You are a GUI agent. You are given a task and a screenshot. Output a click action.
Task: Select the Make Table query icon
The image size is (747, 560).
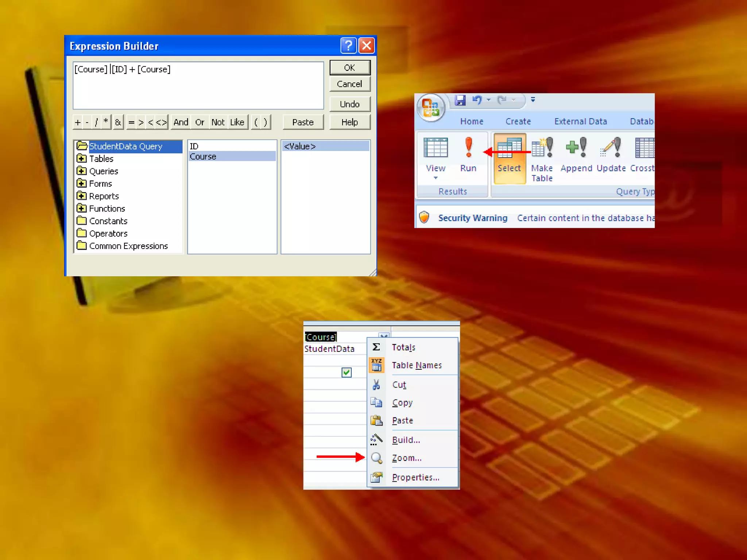click(x=542, y=148)
